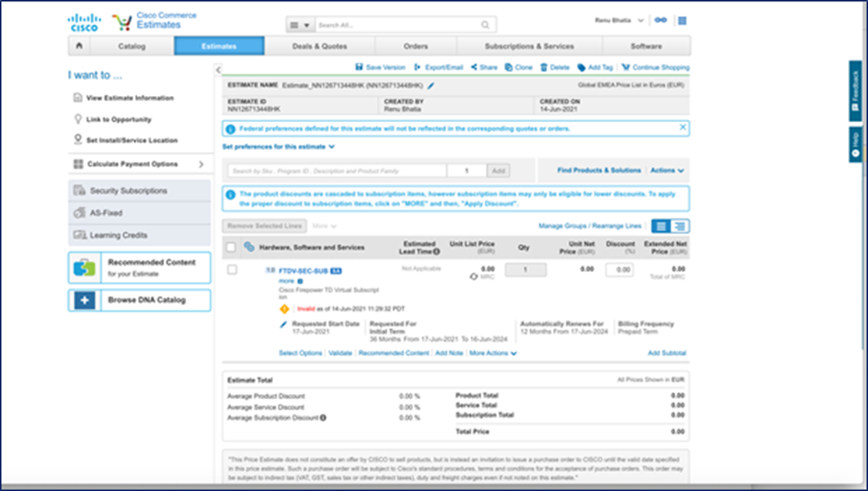Click the Discount percent field for the line
Image resolution: width=868 pixels, height=491 pixels.
click(x=619, y=269)
